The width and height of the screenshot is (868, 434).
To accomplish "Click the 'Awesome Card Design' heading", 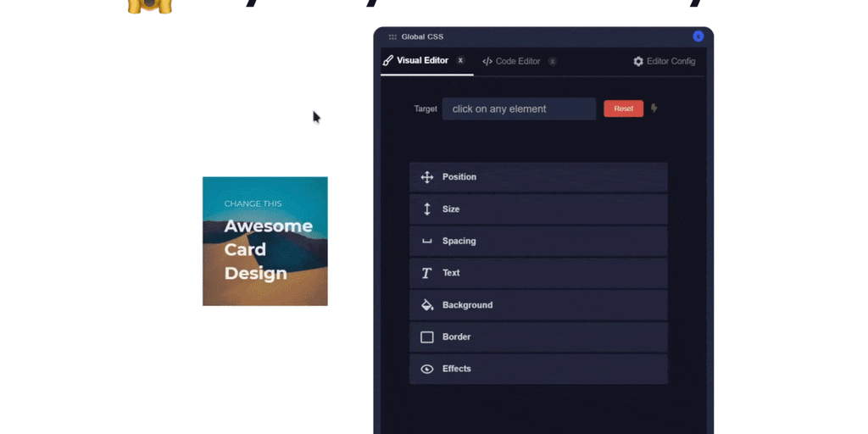I will coord(269,250).
